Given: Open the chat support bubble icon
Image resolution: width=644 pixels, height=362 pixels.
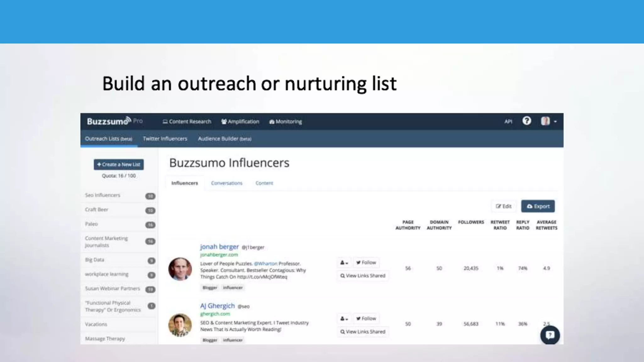Looking at the screenshot, I should (x=550, y=335).
